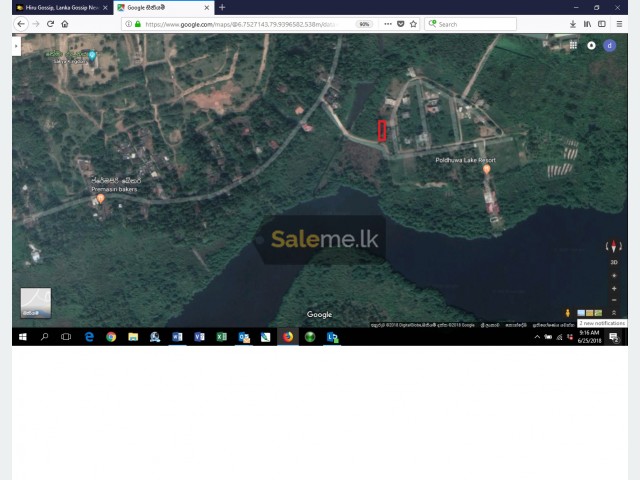Open a new browser tab
The height and width of the screenshot is (480, 640).
click(x=222, y=7)
